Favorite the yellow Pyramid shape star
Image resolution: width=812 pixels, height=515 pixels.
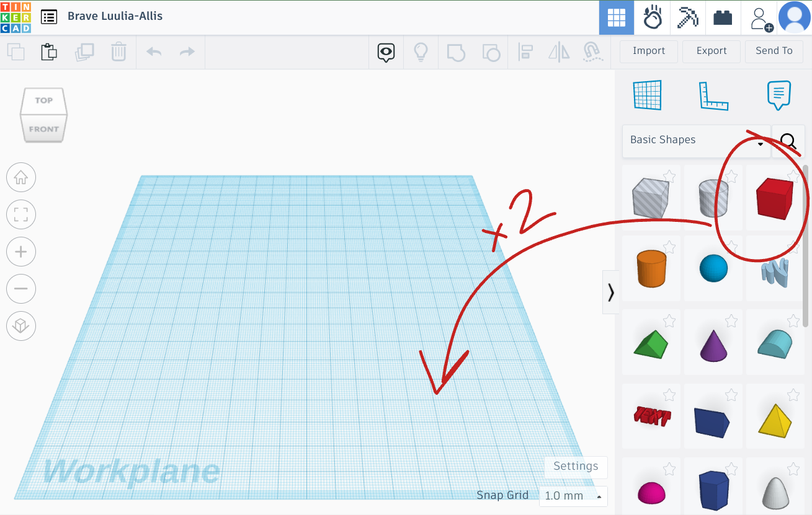(793, 394)
